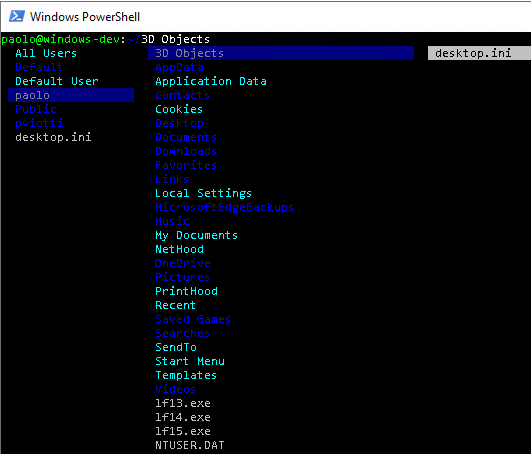Select the Public folder
531x454 pixels.
(x=36, y=109)
